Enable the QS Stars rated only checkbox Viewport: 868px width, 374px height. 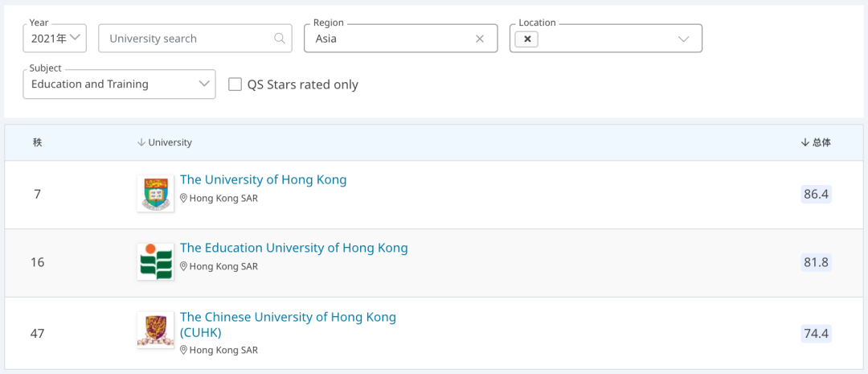(x=235, y=84)
